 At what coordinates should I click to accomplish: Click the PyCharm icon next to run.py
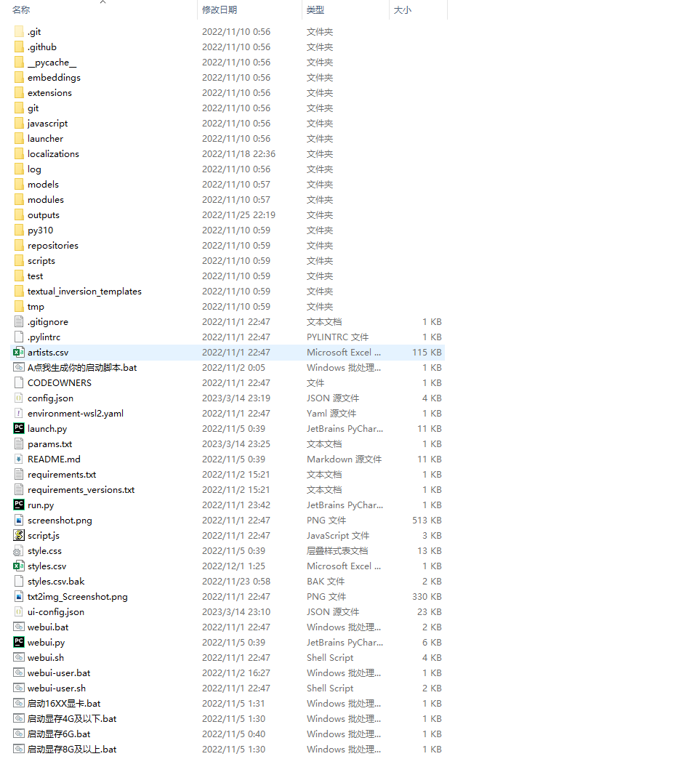[x=18, y=505]
